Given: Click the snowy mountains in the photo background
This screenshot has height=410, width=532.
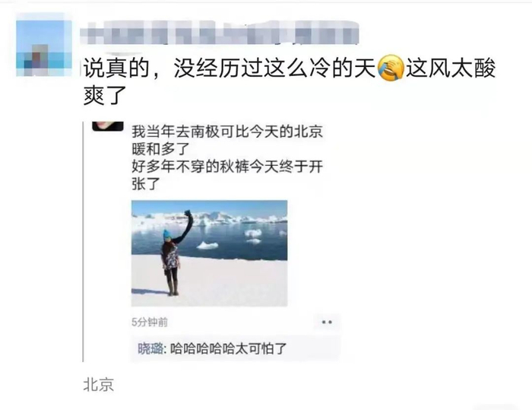Looking at the screenshot, I should 211,218.
